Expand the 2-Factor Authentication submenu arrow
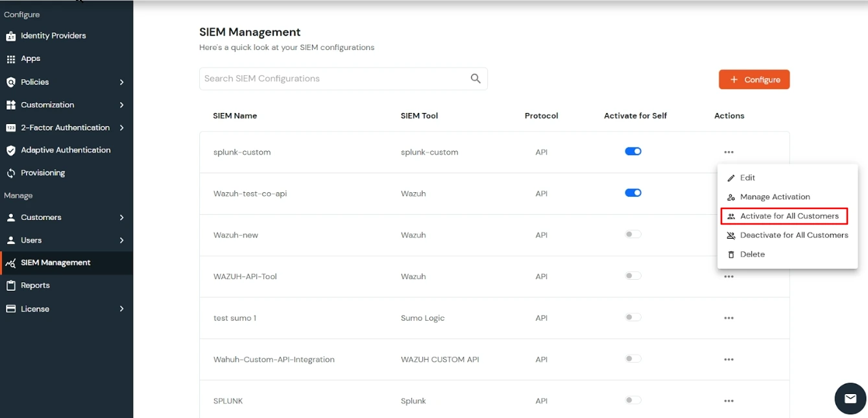Viewport: 868px width, 418px height. pyautogui.click(x=121, y=128)
